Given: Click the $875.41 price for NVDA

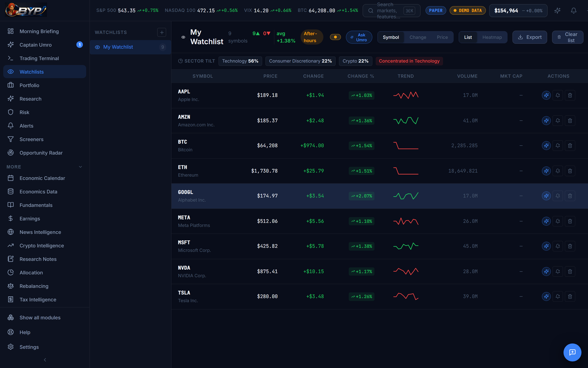Looking at the screenshot, I should [x=267, y=272].
